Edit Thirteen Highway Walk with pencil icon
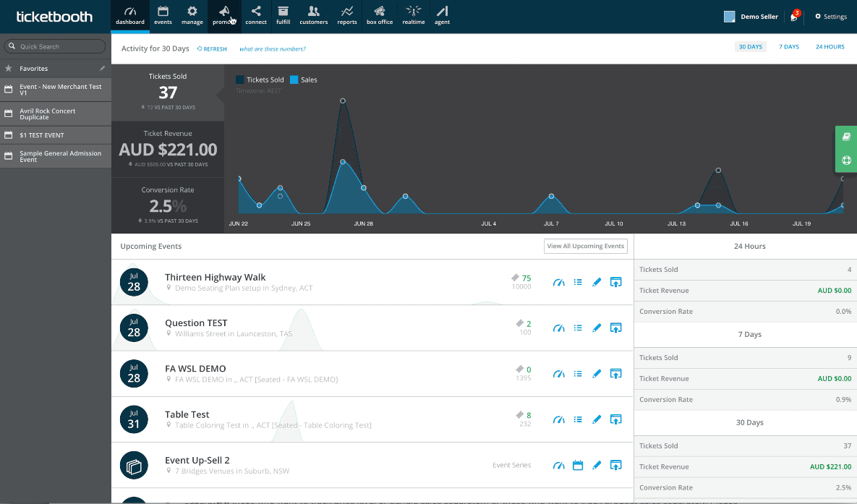 coord(597,282)
